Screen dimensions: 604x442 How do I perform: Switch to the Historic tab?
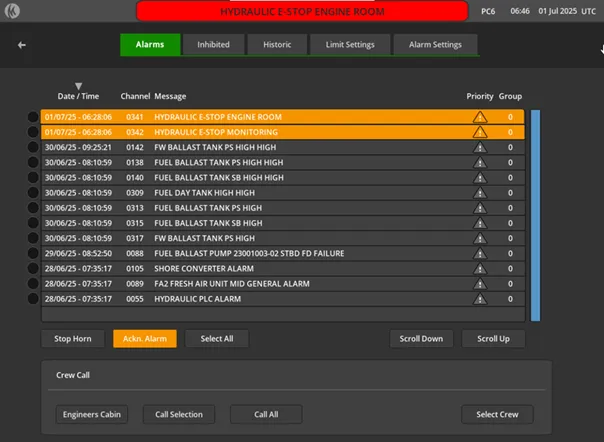[277, 45]
